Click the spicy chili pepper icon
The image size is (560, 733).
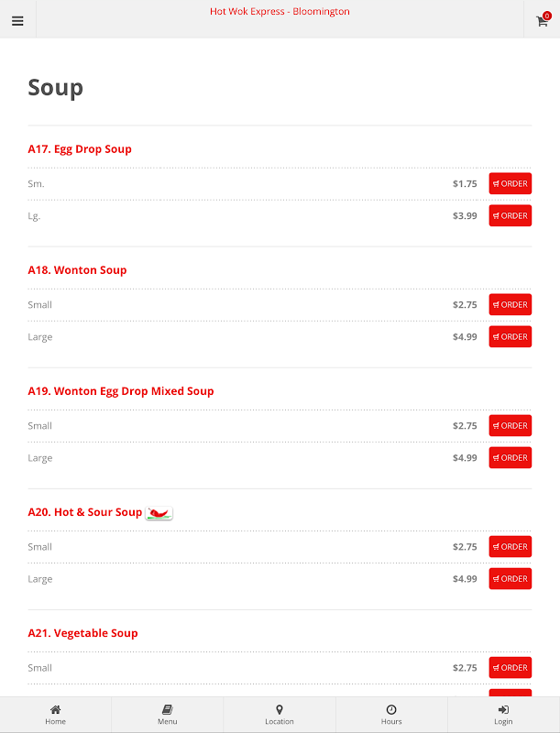click(x=159, y=512)
